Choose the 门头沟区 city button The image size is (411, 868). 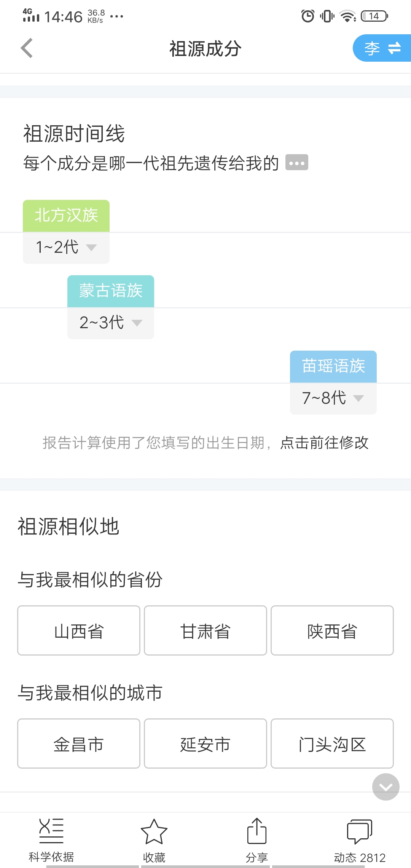[x=332, y=744]
